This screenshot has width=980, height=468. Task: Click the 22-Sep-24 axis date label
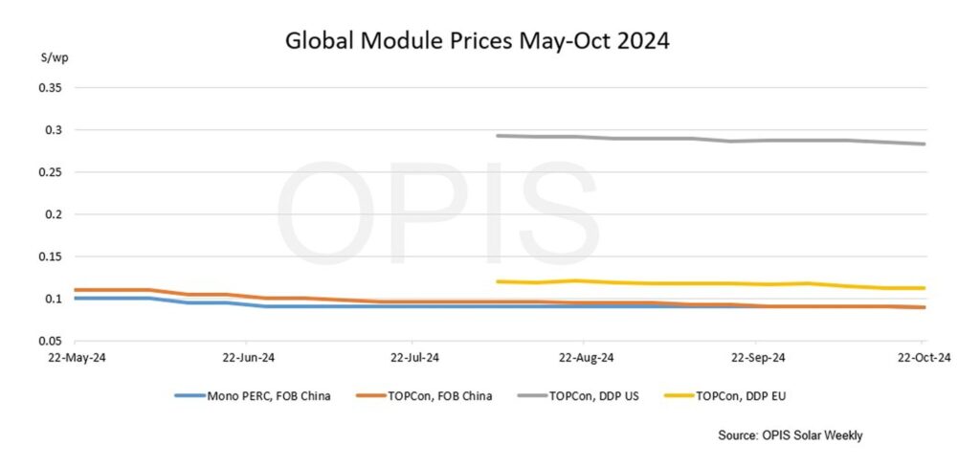pos(758,358)
